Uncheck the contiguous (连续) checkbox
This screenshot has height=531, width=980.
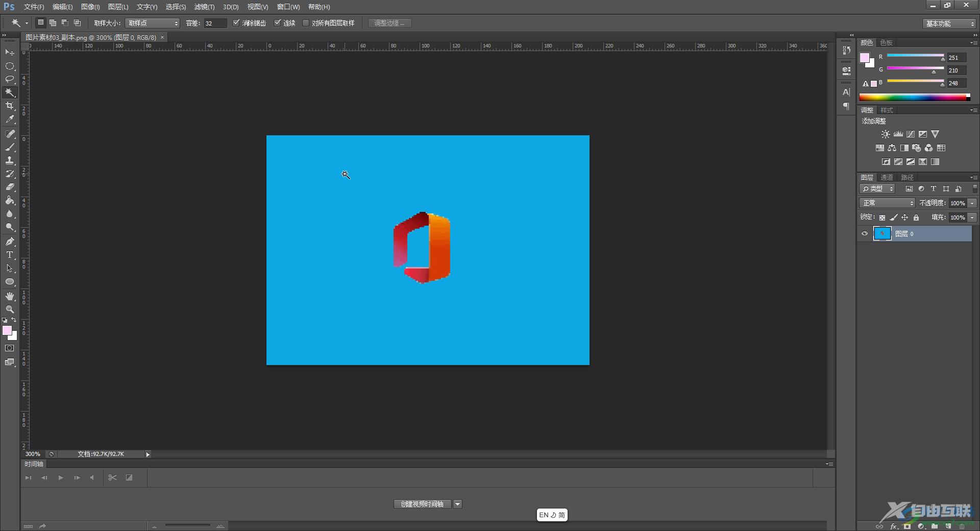point(277,23)
